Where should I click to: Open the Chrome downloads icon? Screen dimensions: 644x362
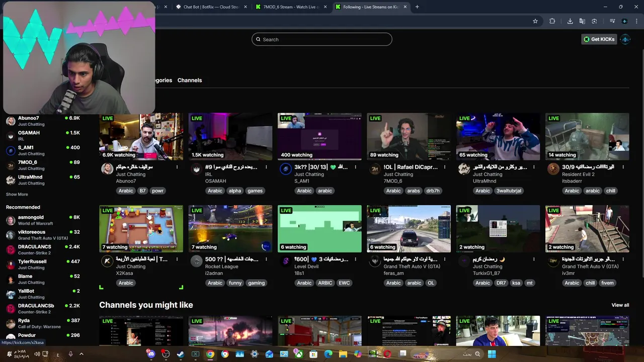pyautogui.click(x=570, y=21)
